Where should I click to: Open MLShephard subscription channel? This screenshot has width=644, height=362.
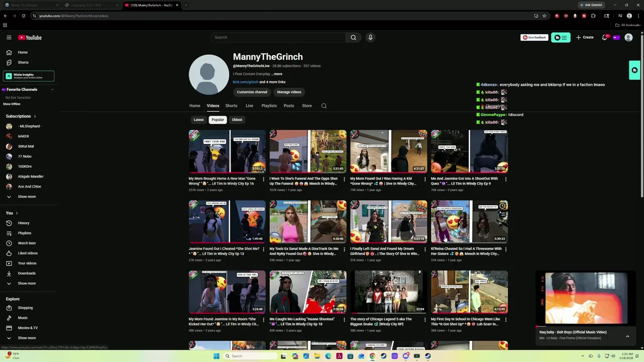(30, 126)
